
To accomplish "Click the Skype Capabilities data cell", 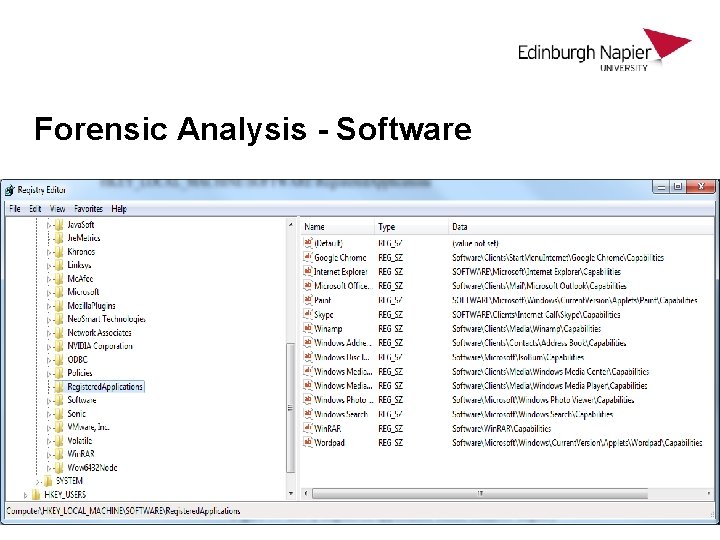I will 536,315.
